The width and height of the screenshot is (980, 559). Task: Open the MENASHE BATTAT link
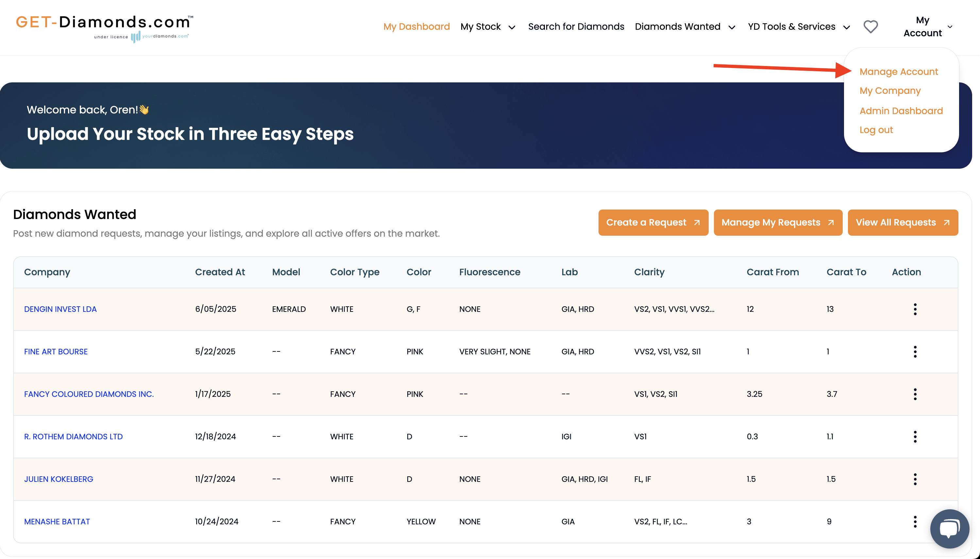(57, 522)
